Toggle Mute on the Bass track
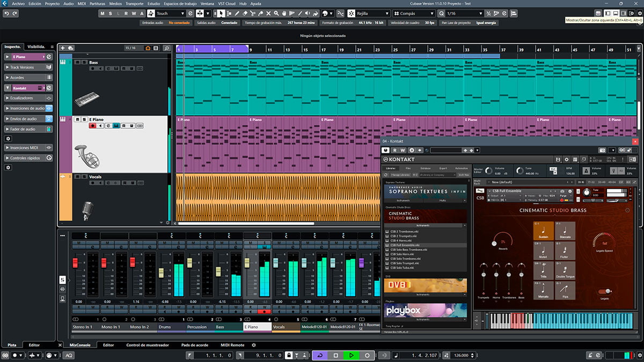 (77, 62)
